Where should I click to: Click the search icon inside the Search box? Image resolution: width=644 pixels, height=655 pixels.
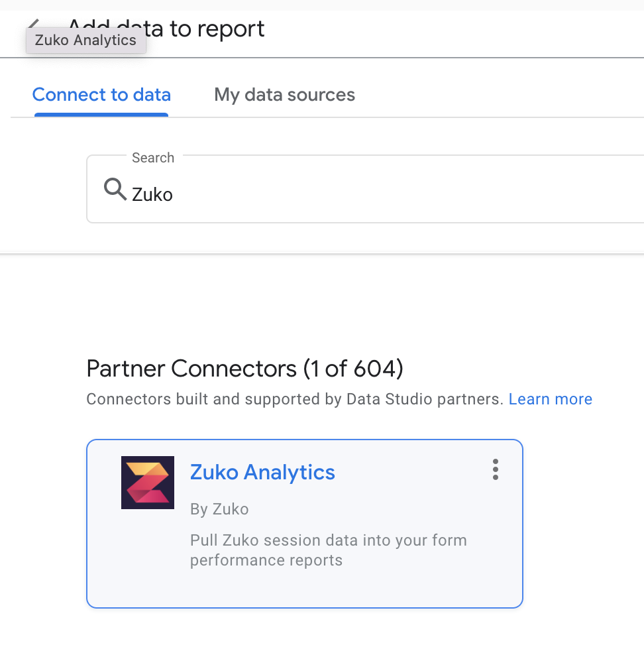(114, 189)
